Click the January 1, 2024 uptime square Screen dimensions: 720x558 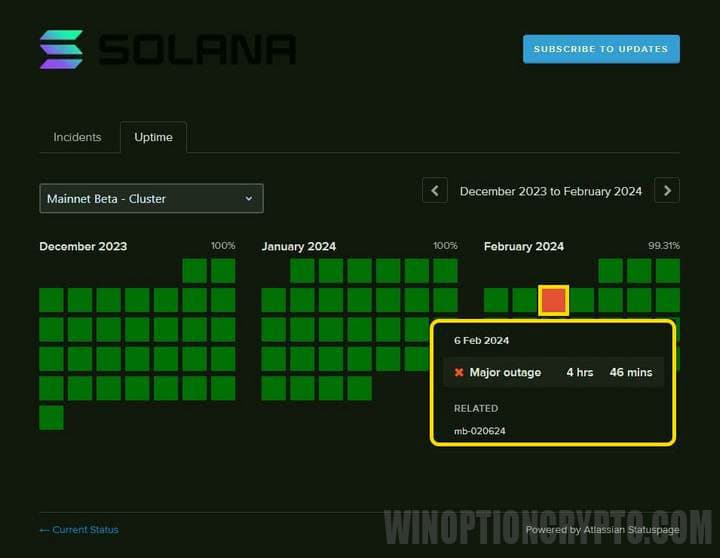pyautogui.click(x=303, y=271)
